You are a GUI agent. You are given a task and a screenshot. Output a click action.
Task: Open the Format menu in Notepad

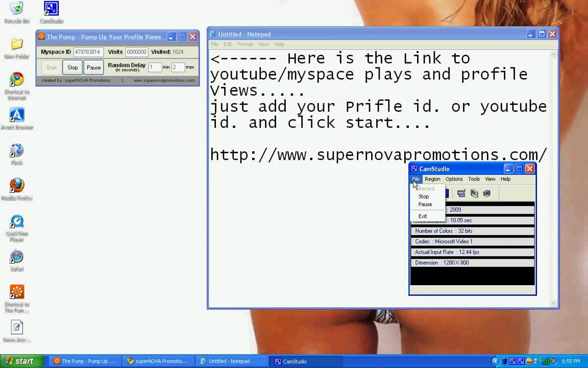tap(245, 44)
